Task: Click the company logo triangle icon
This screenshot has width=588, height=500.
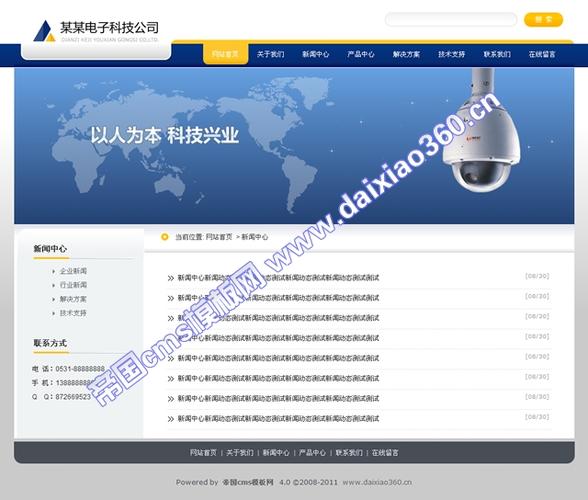Action: 44,31
